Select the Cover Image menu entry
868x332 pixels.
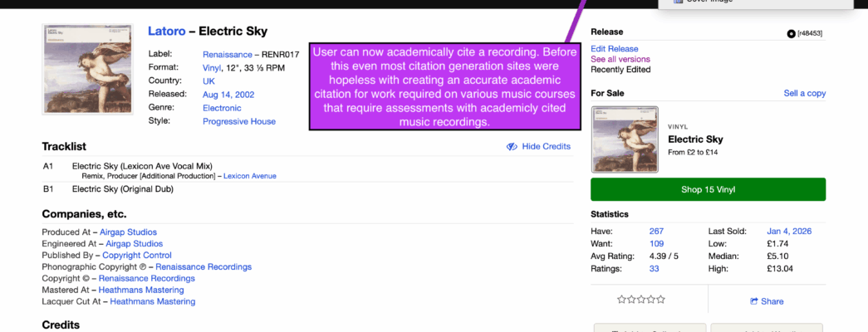(709, 2)
